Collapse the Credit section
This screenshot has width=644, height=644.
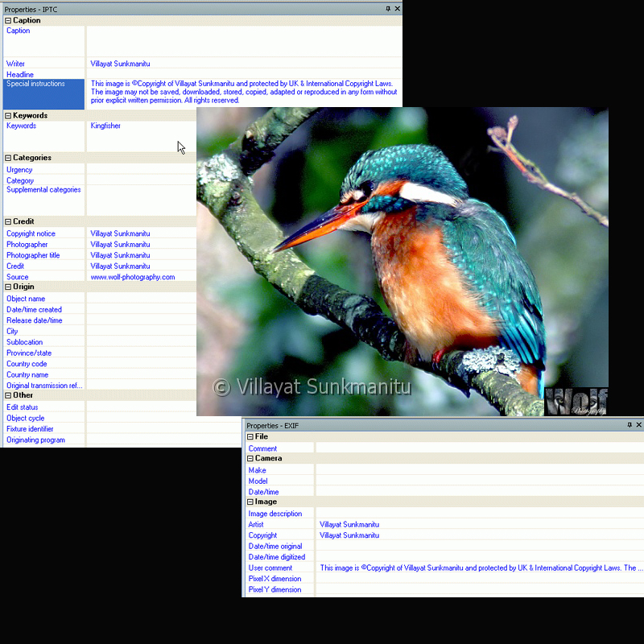tap(8, 222)
